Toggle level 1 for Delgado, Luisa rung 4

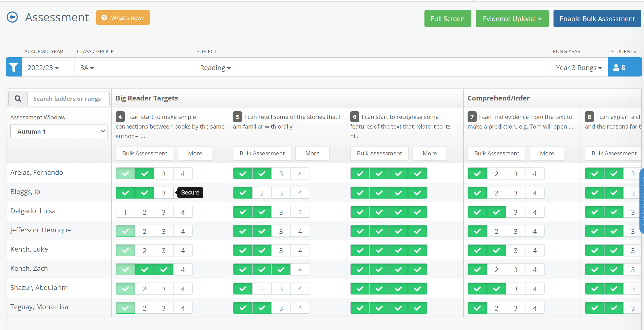coord(125,212)
